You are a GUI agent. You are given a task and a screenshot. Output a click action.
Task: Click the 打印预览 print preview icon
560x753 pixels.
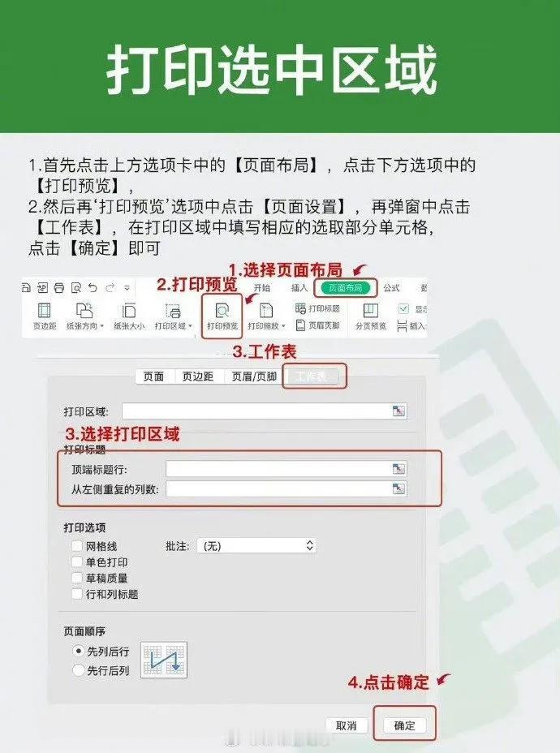click(x=222, y=316)
